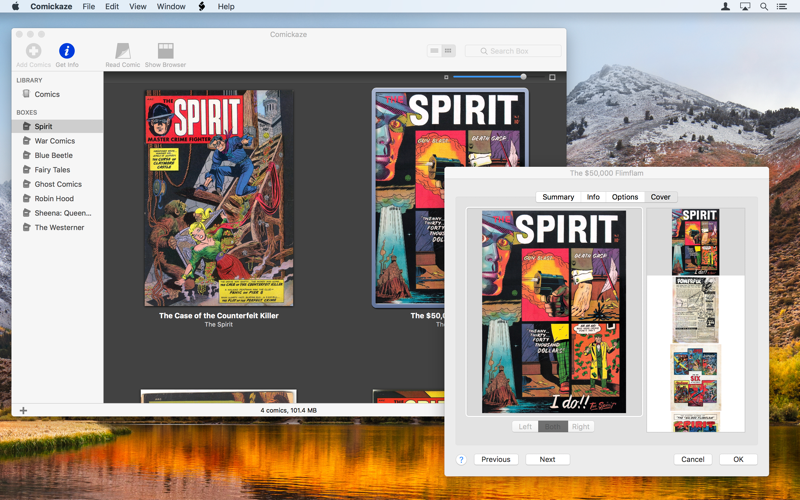
Task: Open the Help menu
Action: click(226, 6)
